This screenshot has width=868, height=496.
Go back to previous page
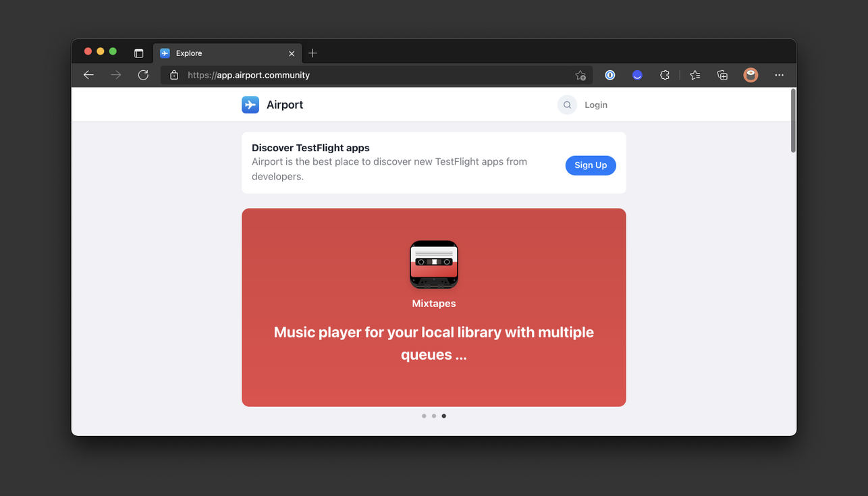[88, 75]
